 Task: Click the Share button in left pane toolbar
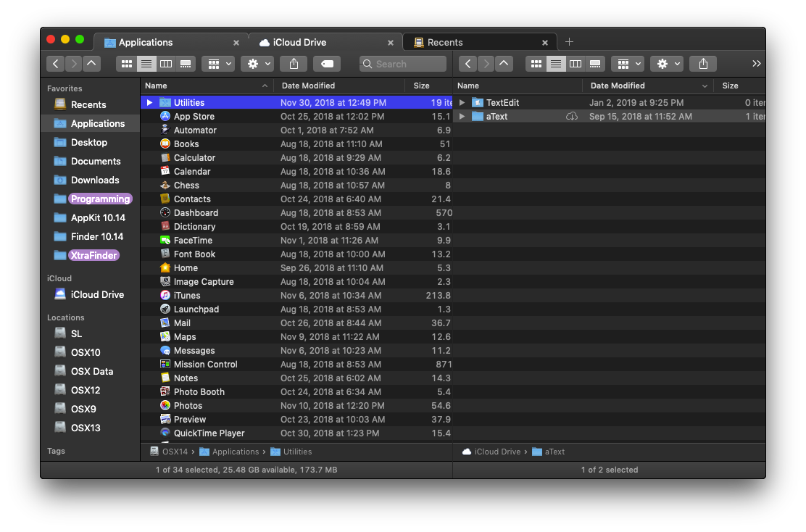pyautogui.click(x=294, y=64)
